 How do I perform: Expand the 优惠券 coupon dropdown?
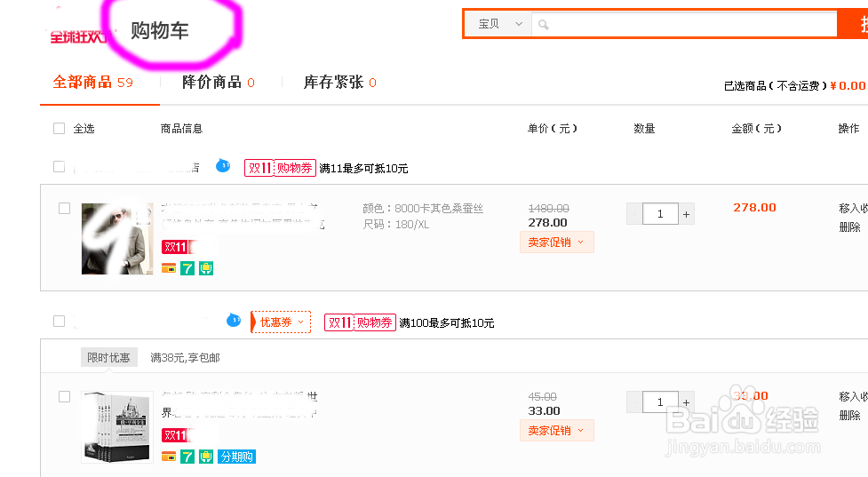282,322
